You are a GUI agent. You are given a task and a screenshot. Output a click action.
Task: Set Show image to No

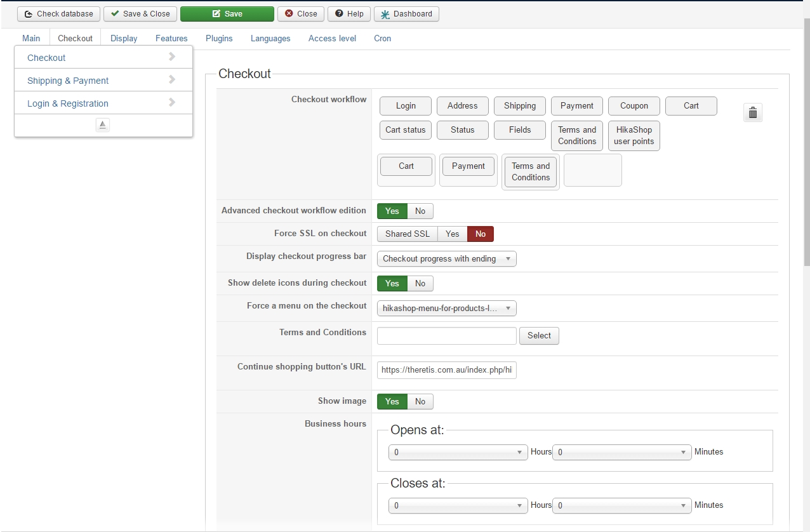coord(420,401)
